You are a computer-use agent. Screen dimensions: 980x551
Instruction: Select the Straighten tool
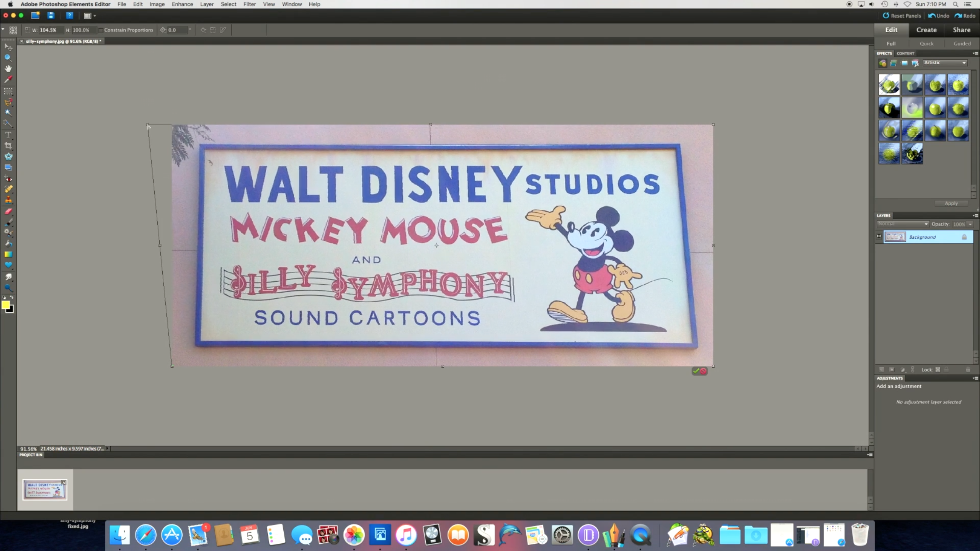8,167
